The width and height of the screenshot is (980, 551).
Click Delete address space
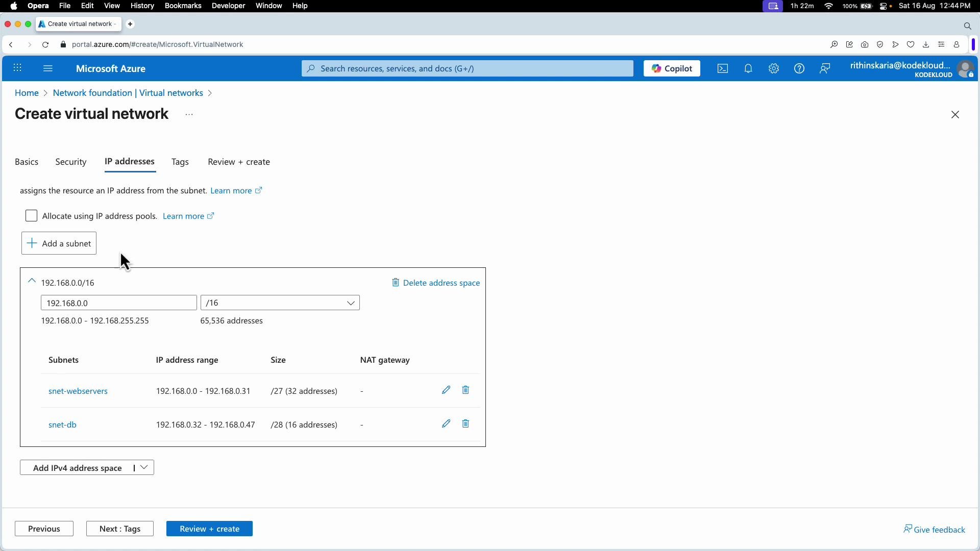point(436,283)
